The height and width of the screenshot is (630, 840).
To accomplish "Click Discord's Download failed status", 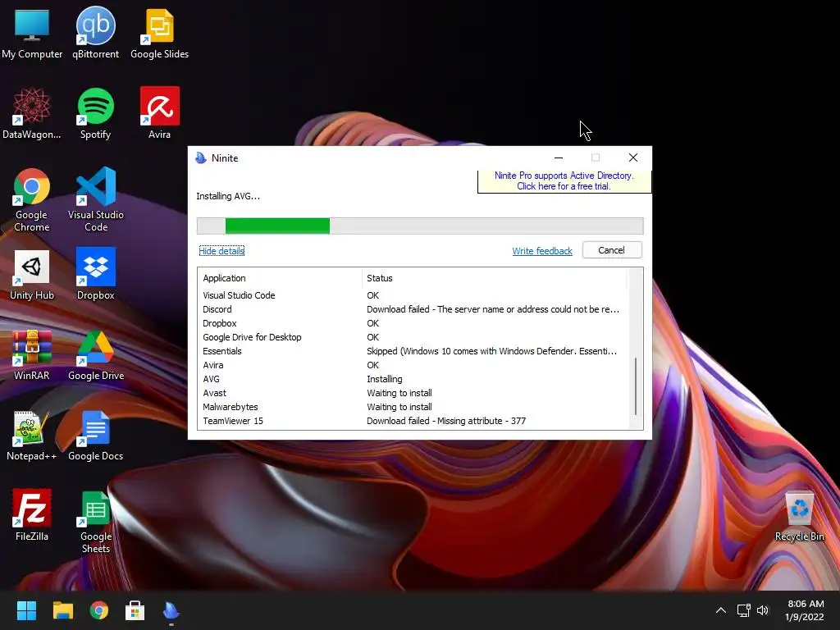I will [x=493, y=309].
